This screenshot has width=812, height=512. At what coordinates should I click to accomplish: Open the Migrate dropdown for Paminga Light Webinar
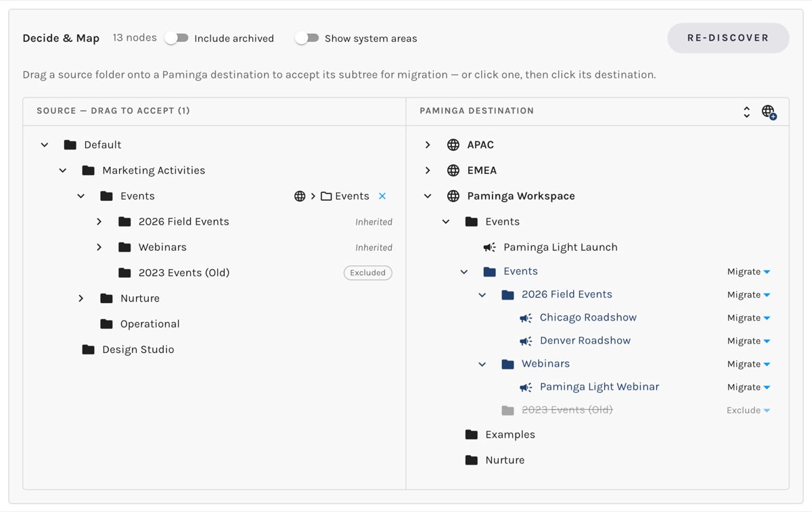click(748, 387)
